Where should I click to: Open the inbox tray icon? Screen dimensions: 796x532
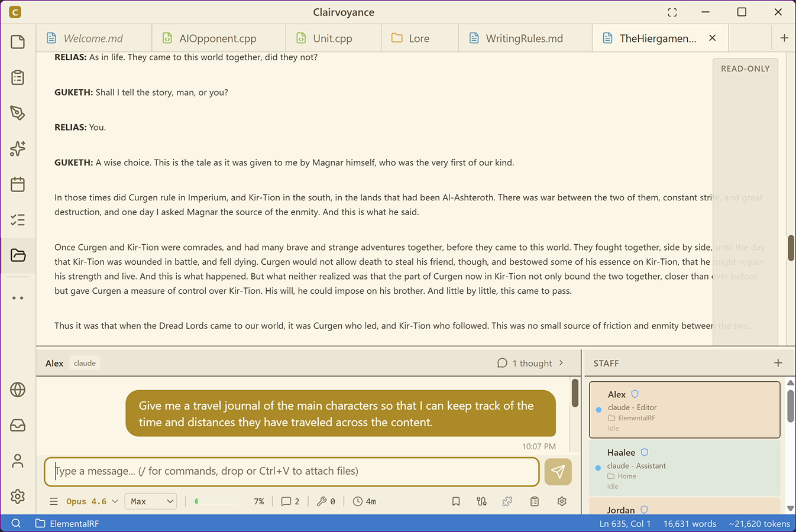point(18,426)
